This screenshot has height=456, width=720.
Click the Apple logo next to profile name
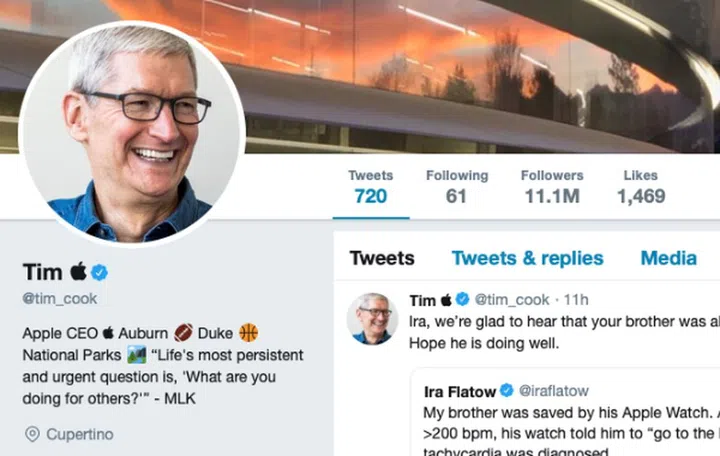pyautogui.click(x=78, y=271)
